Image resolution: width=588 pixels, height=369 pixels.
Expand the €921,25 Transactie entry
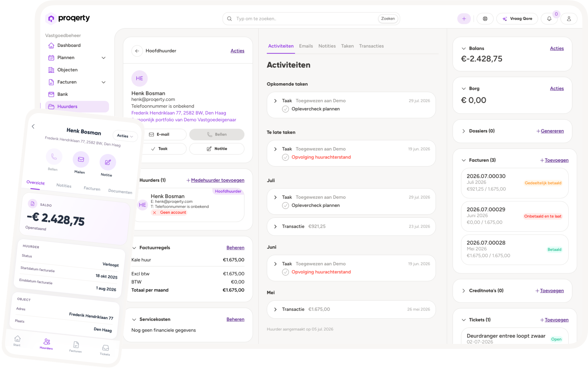[x=275, y=227]
